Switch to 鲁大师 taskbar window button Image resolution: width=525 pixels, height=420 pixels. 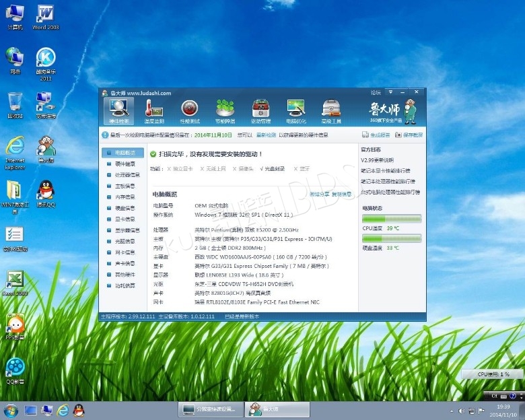point(277,410)
